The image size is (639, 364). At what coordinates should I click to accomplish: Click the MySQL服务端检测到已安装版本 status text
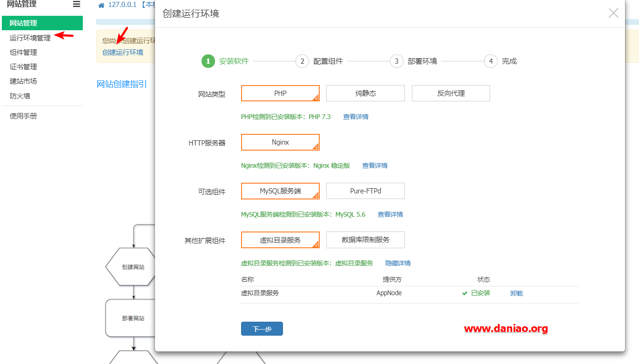click(x=303, y=214)
